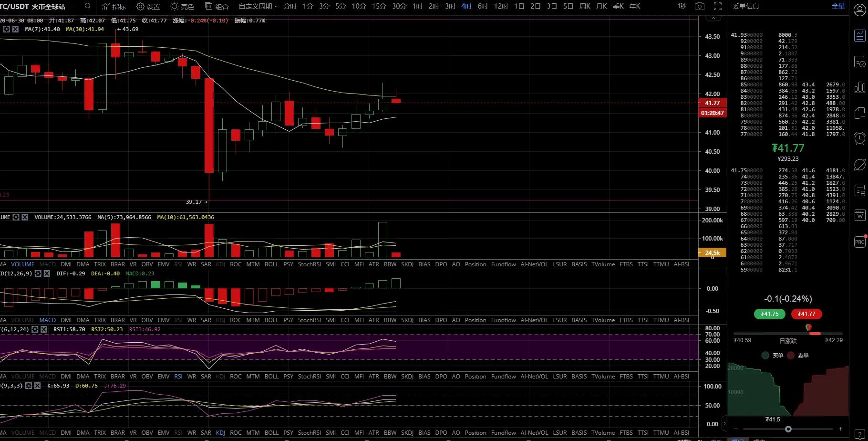Toggle the 买单 buy orders legend

point(773,356)
